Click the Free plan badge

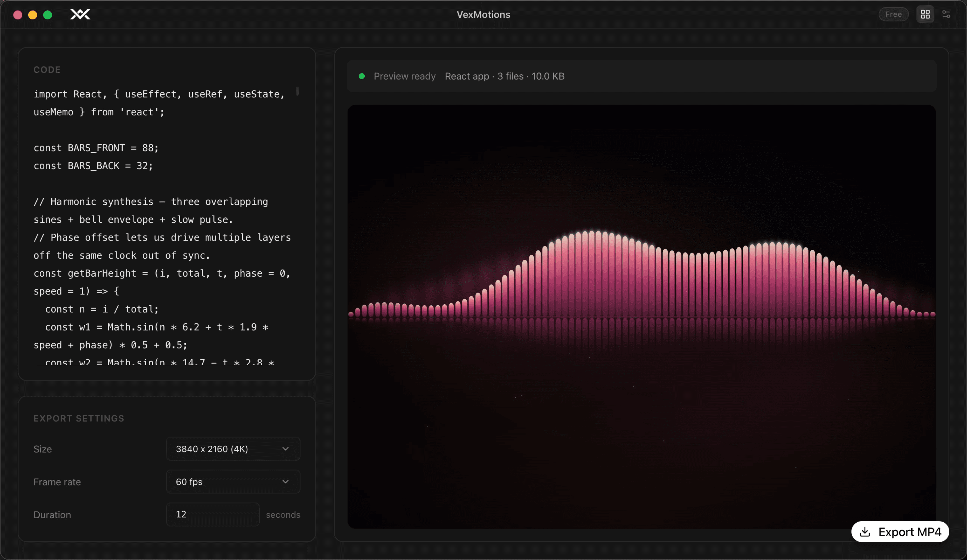893,15
